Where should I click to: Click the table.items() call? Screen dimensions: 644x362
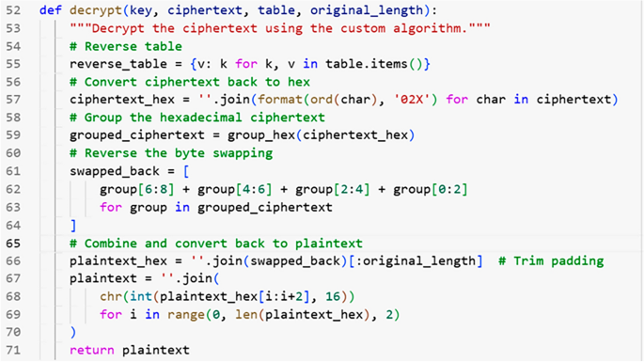374,64
